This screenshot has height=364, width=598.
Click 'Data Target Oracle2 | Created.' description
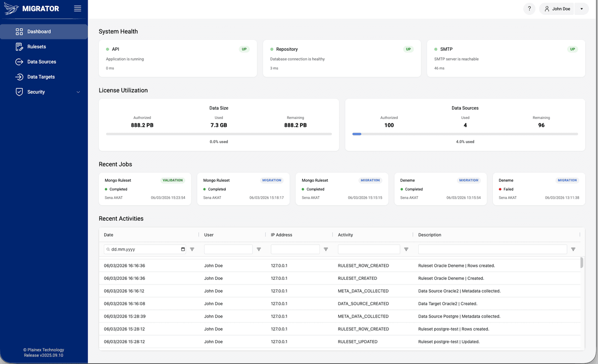(448, 304)
